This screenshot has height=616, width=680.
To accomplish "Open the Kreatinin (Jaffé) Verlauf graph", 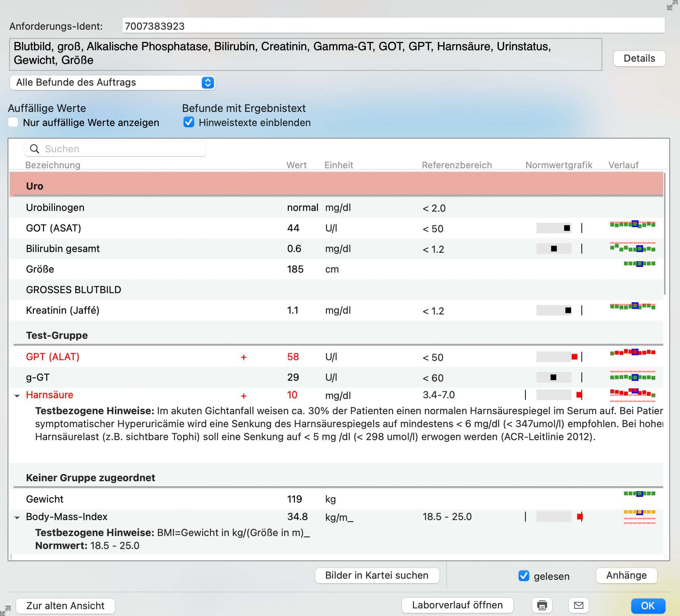I will click(633, 306).
